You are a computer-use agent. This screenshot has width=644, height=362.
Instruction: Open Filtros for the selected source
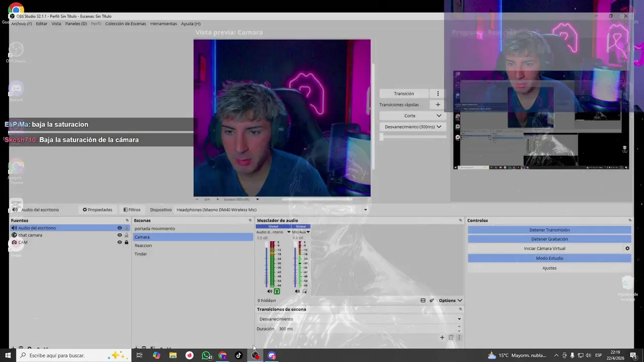[x=132, y=210]
